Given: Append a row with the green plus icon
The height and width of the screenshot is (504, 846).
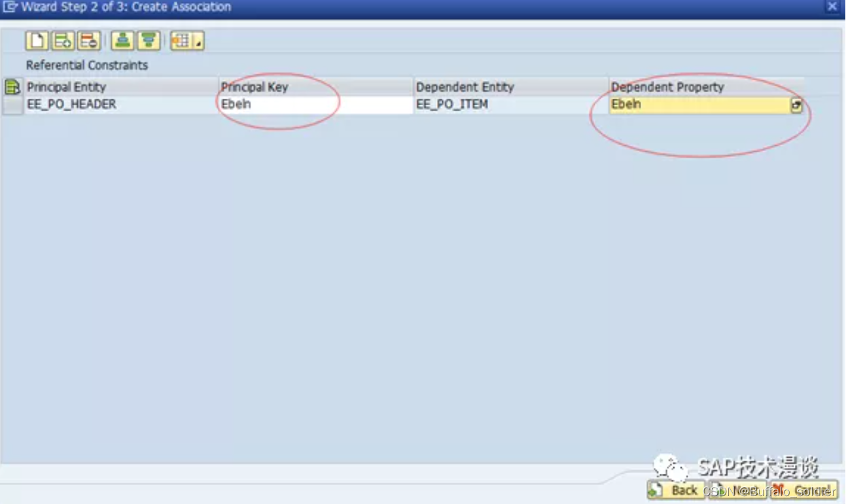Looking at the screenshot, I should [63, 41].
